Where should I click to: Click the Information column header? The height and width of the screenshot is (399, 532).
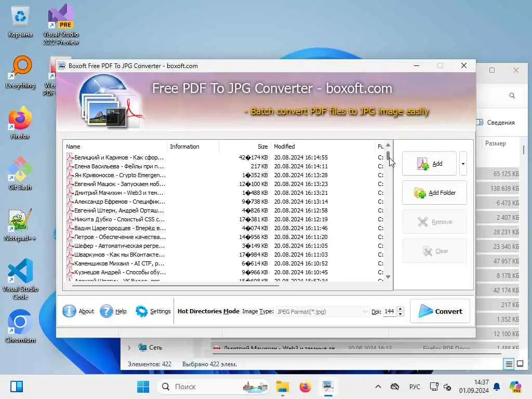point(193,147)
